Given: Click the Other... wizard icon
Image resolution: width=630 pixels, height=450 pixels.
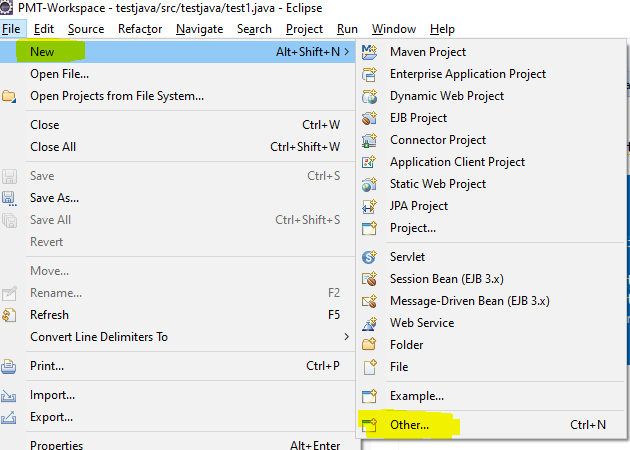Looking at the screenshot, I should 369,425.
